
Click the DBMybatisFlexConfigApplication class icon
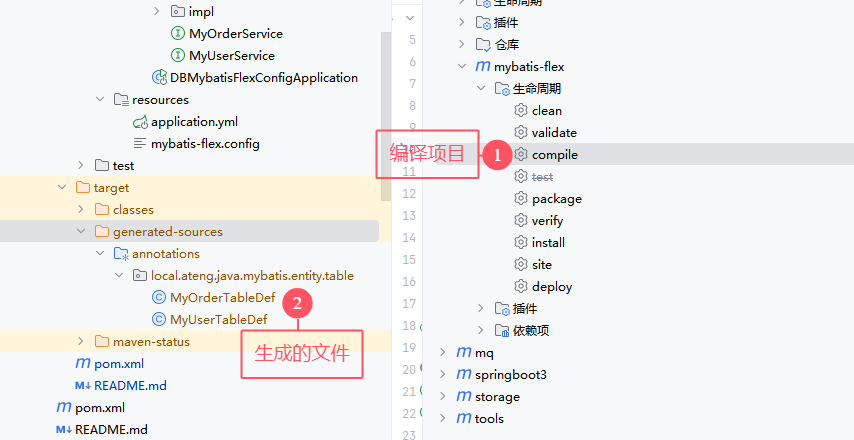(158, 78)
